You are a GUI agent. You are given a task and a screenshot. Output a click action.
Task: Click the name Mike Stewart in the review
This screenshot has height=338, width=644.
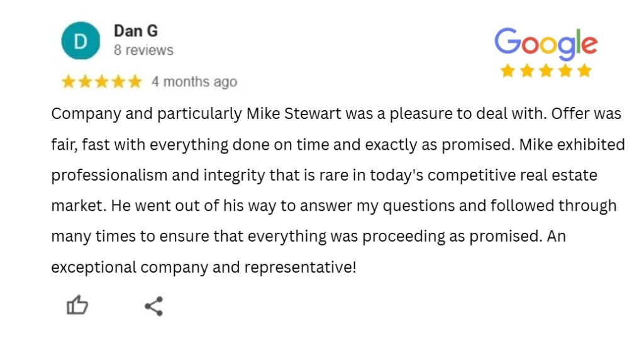coord(294,113)
